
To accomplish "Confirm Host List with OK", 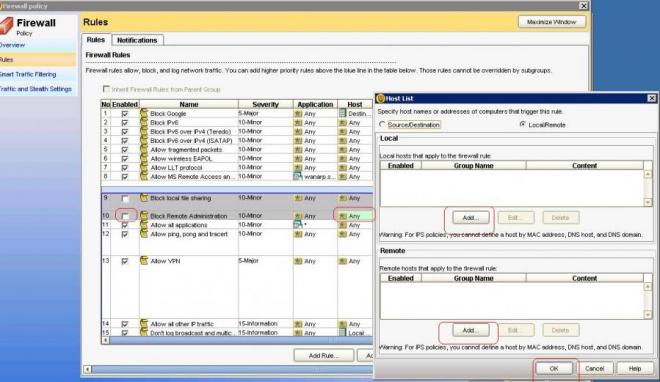I will pos(554,369).
